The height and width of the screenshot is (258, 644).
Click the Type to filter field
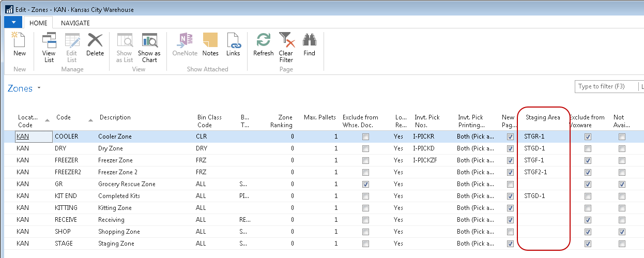point(606,86)
